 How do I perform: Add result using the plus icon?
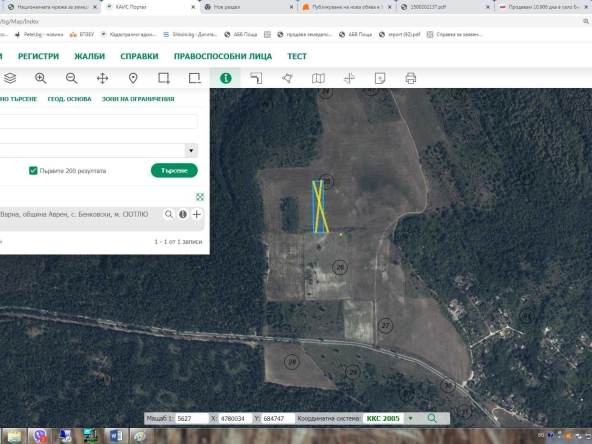coord(197,214)
